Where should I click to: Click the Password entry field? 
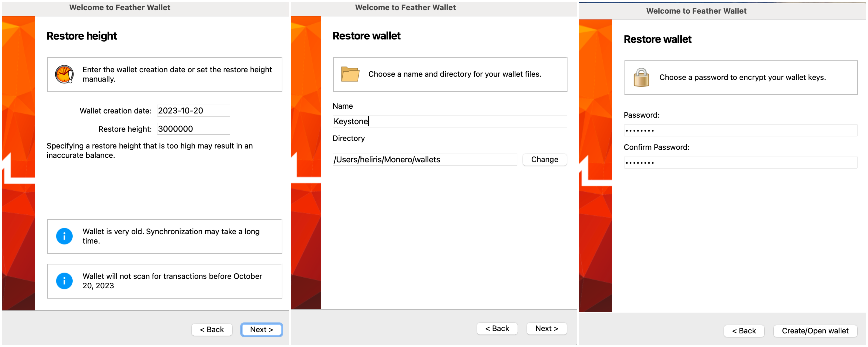[740, 131]
